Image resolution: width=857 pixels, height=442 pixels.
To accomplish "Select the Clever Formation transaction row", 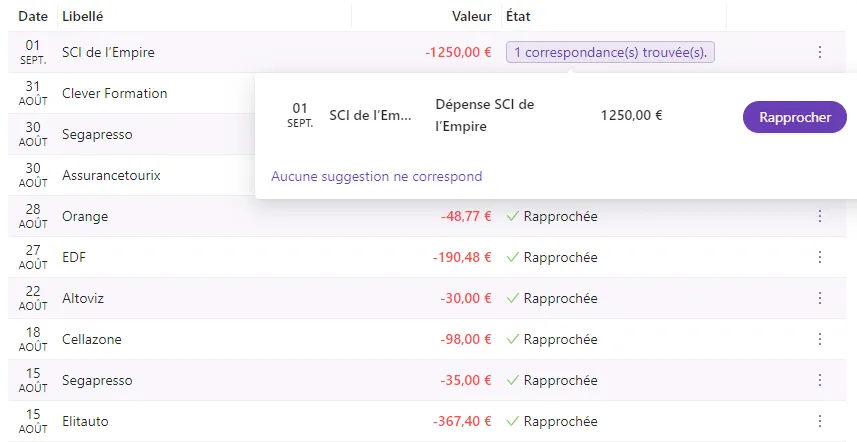I will (x=131, y=93).
